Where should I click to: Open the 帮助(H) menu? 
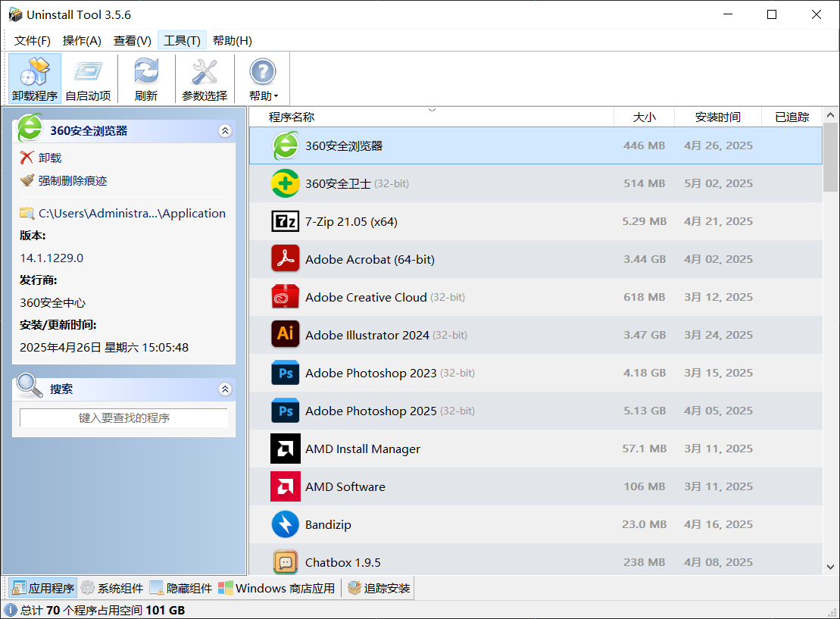[232, 41]
